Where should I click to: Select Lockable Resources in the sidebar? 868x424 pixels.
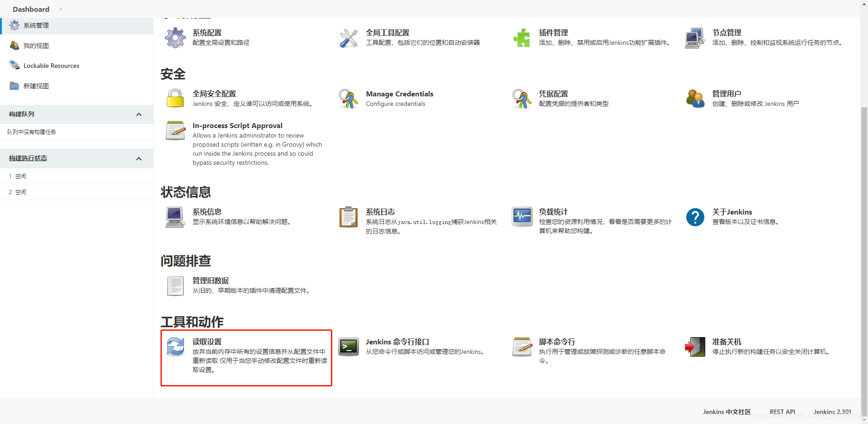tap(51, 65)
